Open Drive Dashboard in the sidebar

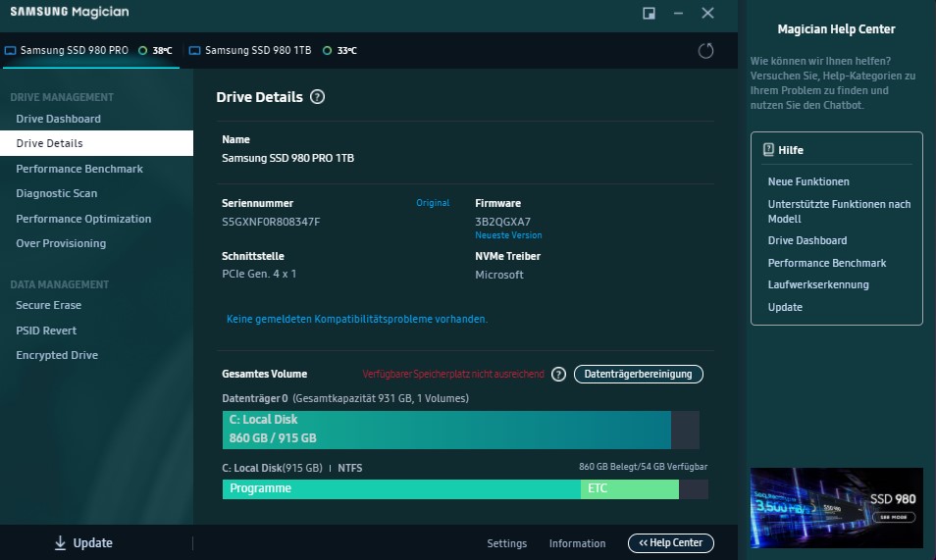[x=58, y=119]
